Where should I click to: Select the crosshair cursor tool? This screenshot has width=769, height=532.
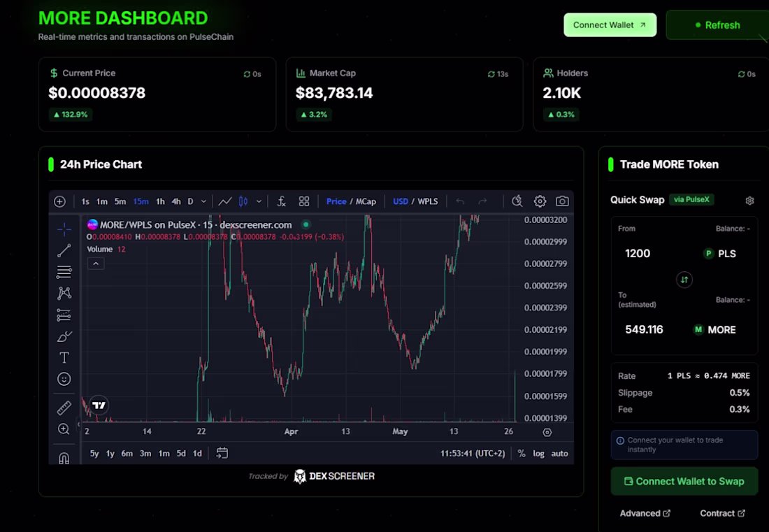coord(64,229)
